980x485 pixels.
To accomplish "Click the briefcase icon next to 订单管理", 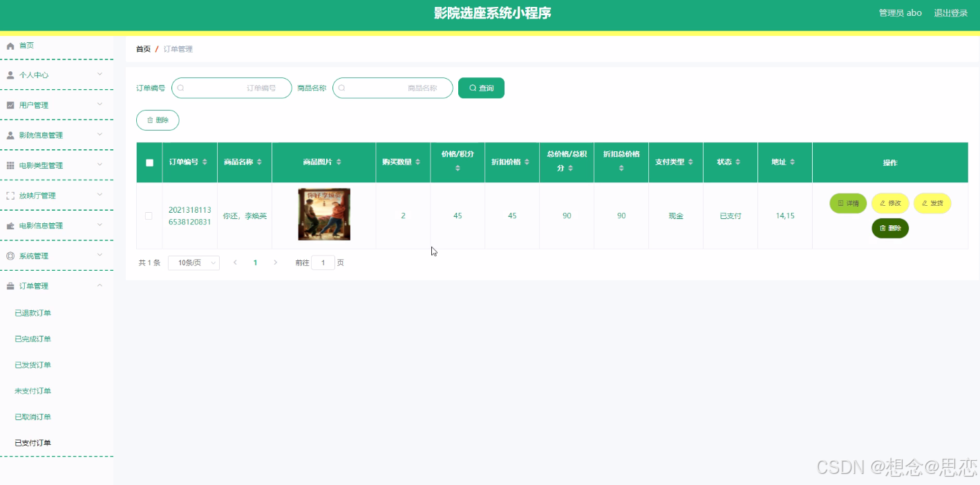I will pos(10,286).
